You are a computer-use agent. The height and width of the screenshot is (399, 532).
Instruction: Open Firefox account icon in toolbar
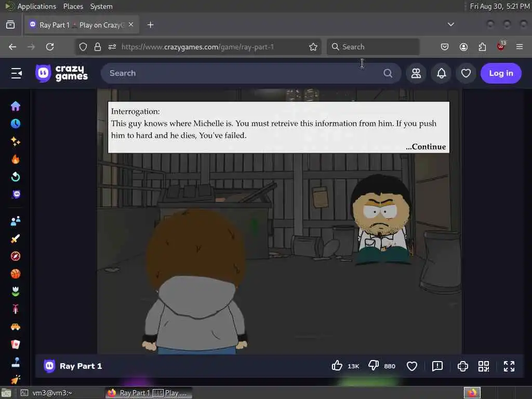coord(463,47)
